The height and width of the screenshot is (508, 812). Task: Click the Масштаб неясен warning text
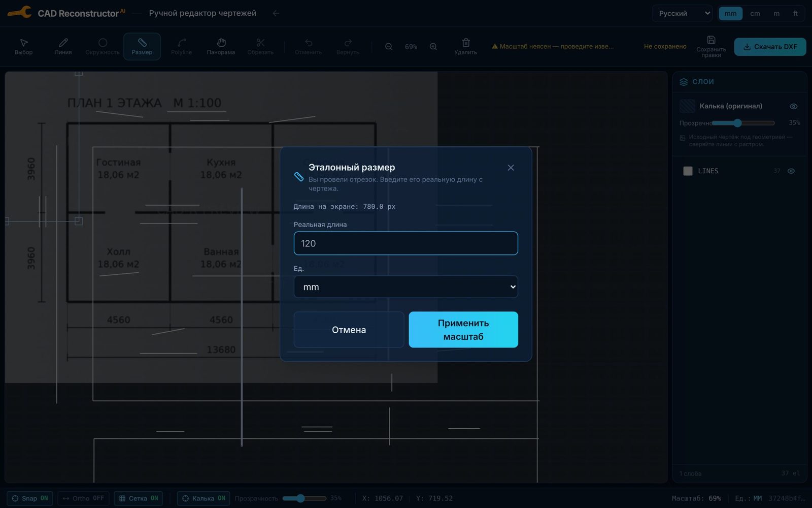(x=553, y=47)
